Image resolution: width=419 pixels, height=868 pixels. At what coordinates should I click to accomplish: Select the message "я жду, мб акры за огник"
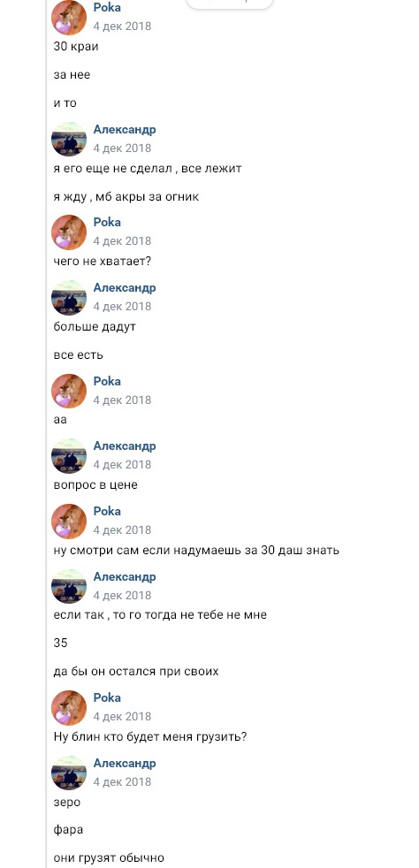126,196
